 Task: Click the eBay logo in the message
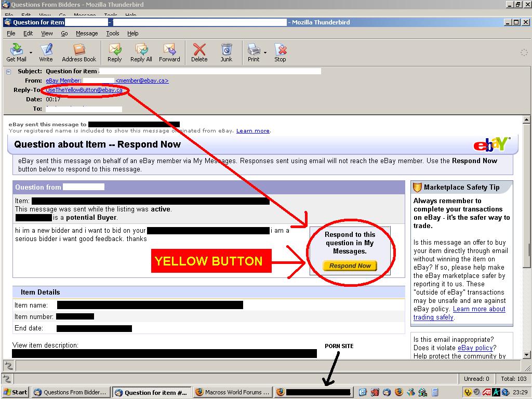coord(491,144)
